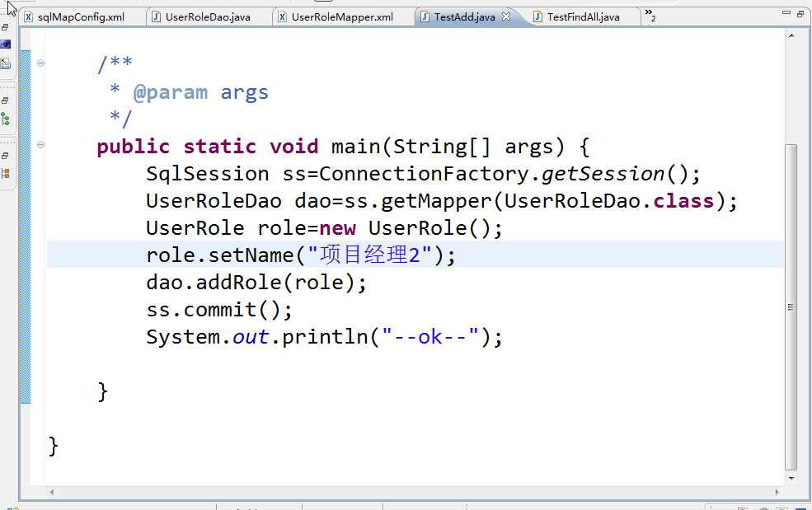812x510 pixels.
Task: Close the TestAdd.java tab
Action: (506, 16)
